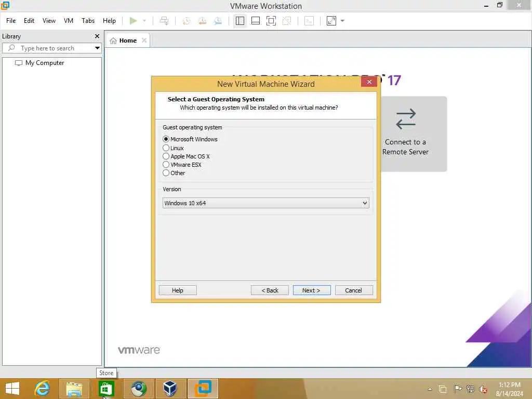
Task: Click the Windows Start button
Action: coord(12,389)
